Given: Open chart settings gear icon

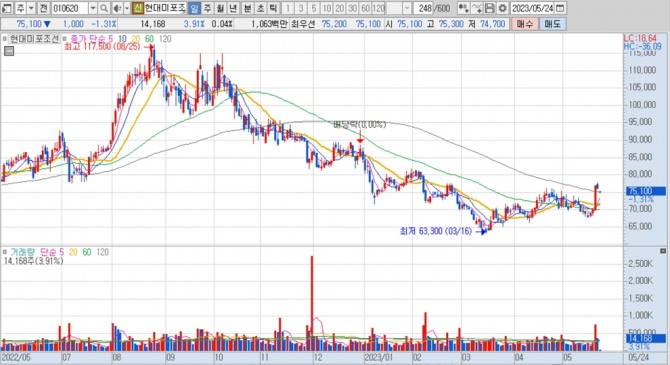Looking at the screenshot, I should (503, 8).
